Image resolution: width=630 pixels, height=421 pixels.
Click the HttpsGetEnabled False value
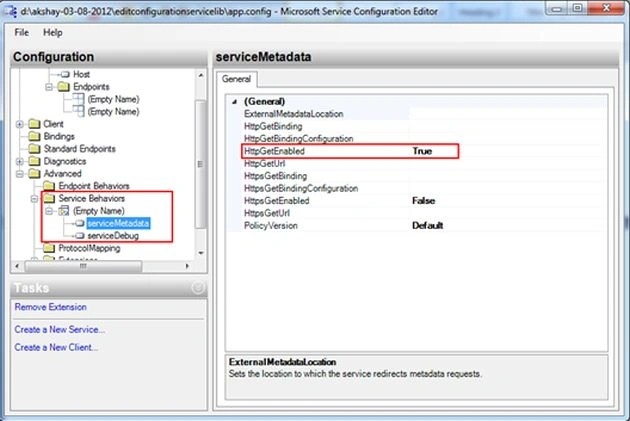tap(423, 200)
